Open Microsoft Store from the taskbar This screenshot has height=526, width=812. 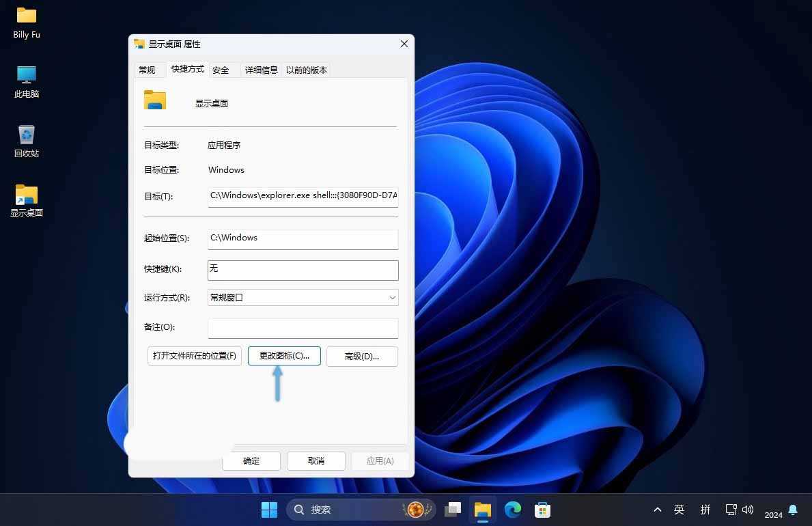(542, 510)
